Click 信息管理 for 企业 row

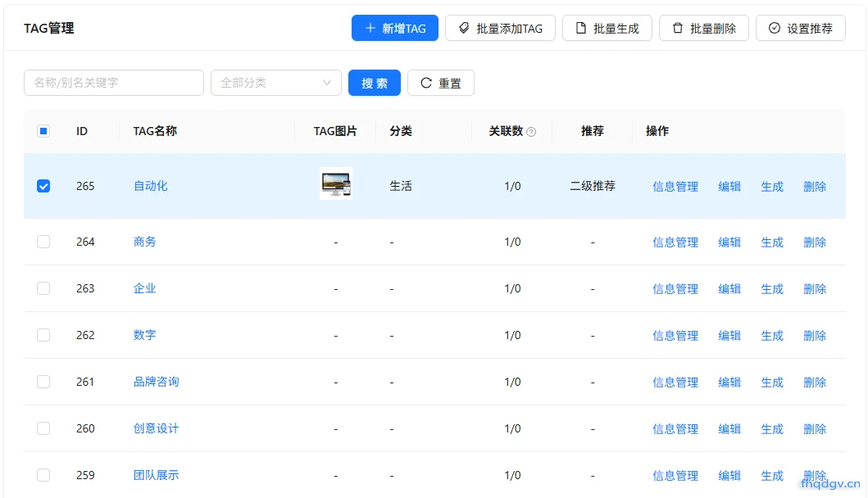tap(675, 289)
